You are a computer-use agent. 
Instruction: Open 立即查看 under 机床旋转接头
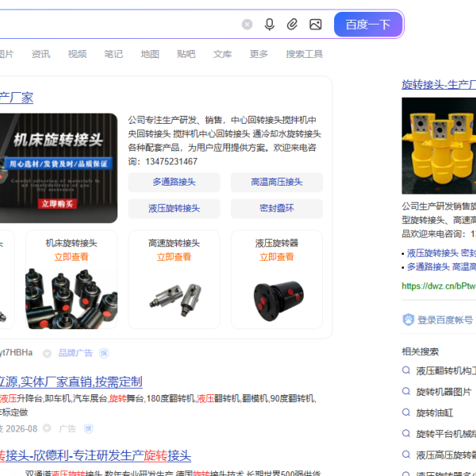coord(71,257)
